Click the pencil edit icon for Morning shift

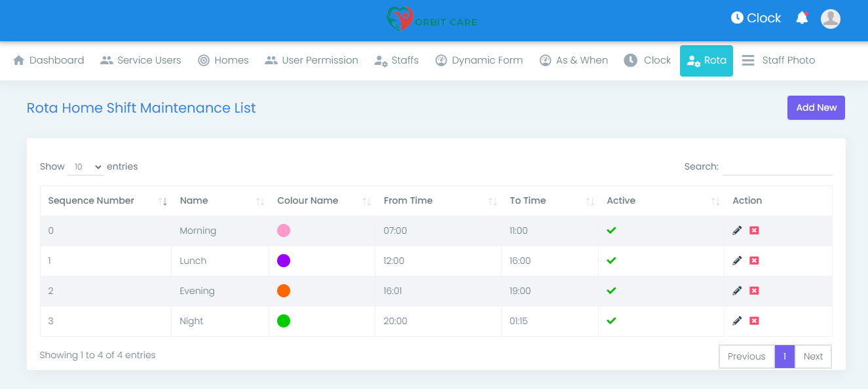[737, 231]
